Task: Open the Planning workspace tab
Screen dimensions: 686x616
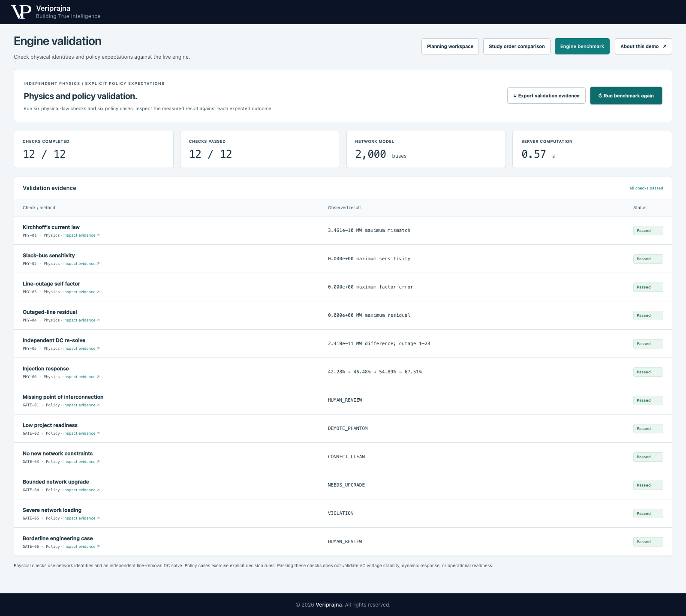Action: point(450,46)
